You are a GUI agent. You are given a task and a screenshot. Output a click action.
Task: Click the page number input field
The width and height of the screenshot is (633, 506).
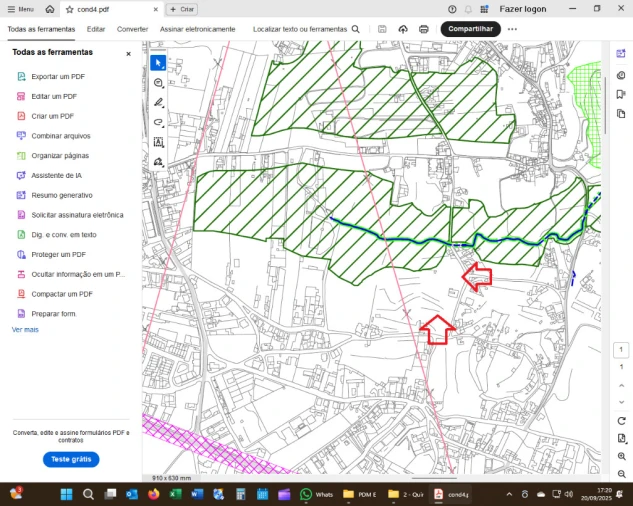point(621,349)
